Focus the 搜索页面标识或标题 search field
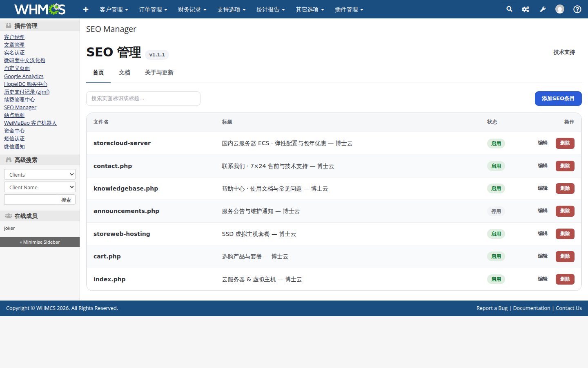The width and height of the screenshot is (588, 368). click(x=143, y=99)
